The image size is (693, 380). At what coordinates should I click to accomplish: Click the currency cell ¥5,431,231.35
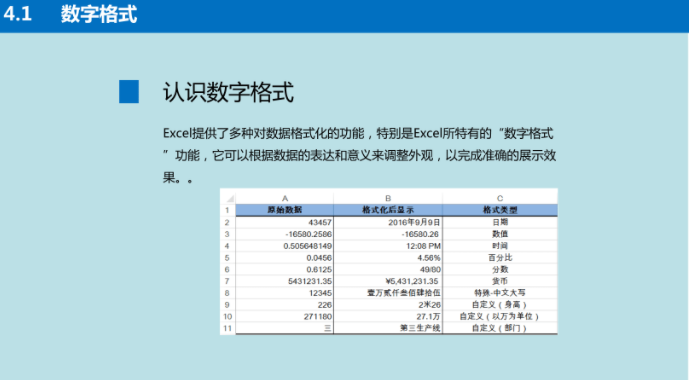click(x=388, y=281)
